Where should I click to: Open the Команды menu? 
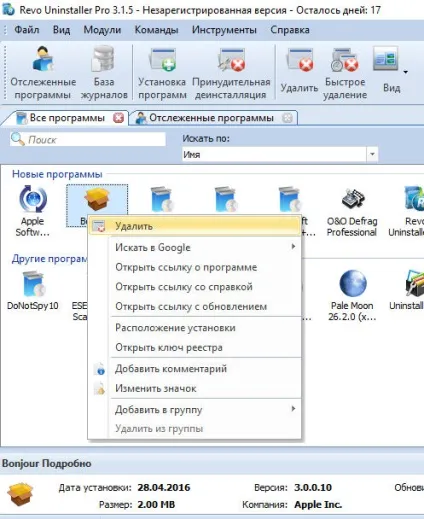coord(156,30)
